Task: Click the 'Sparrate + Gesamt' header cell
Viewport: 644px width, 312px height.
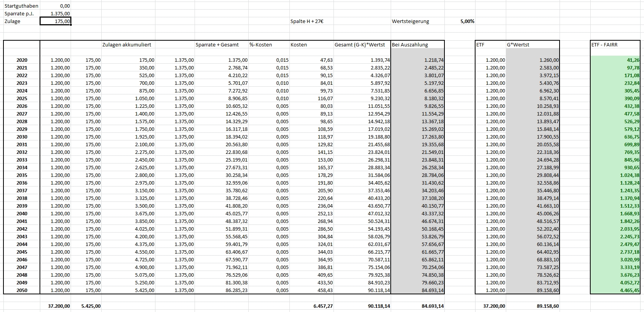Action: [x=217, y=45]
